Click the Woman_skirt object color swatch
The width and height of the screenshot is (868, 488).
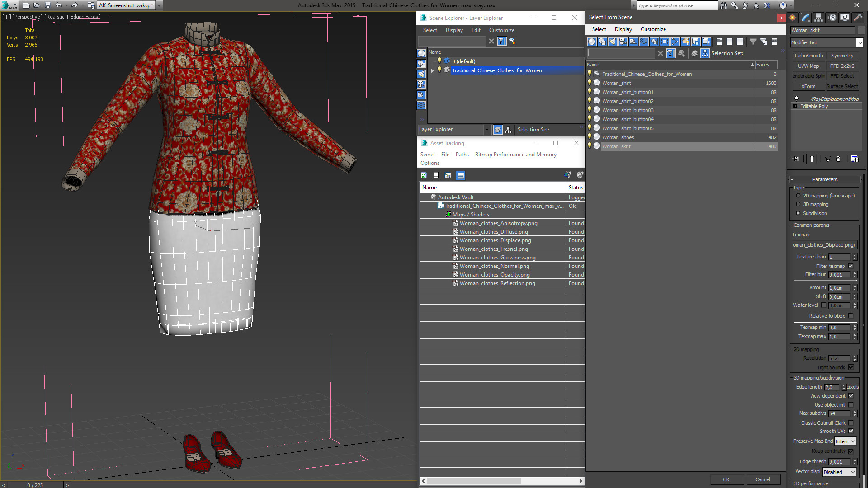(x=861, y=30)
